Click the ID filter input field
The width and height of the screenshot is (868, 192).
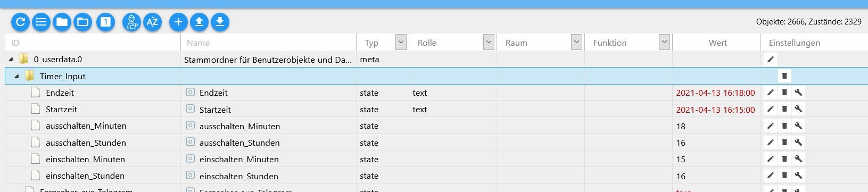(93, 43)
